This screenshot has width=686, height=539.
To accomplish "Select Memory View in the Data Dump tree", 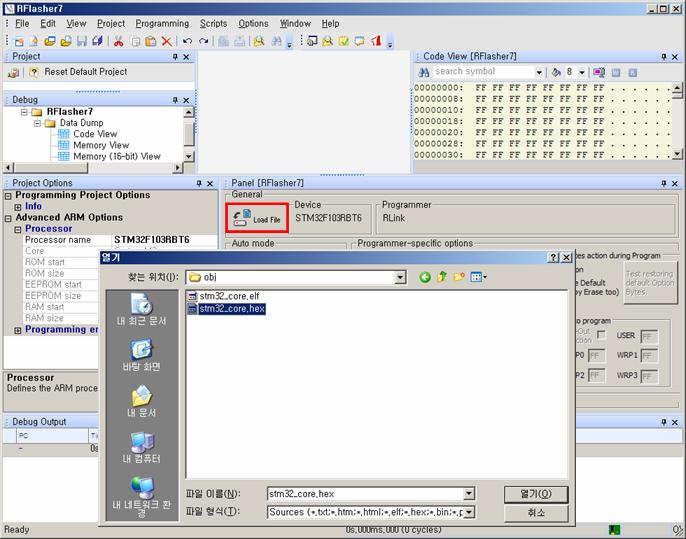I will (101, 145).
